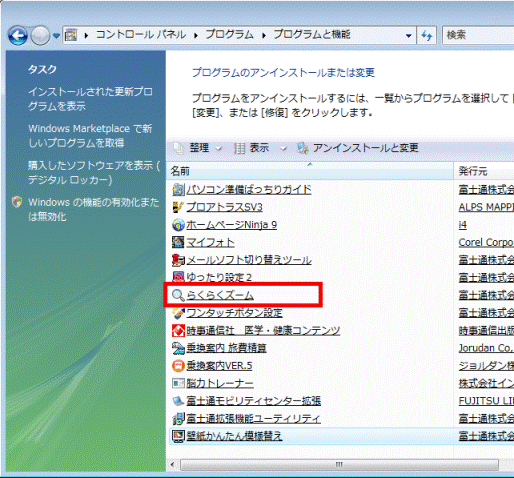Select 乗換案内VER.5 in the list
Screen dimensions: 514x478
[219, 366]
